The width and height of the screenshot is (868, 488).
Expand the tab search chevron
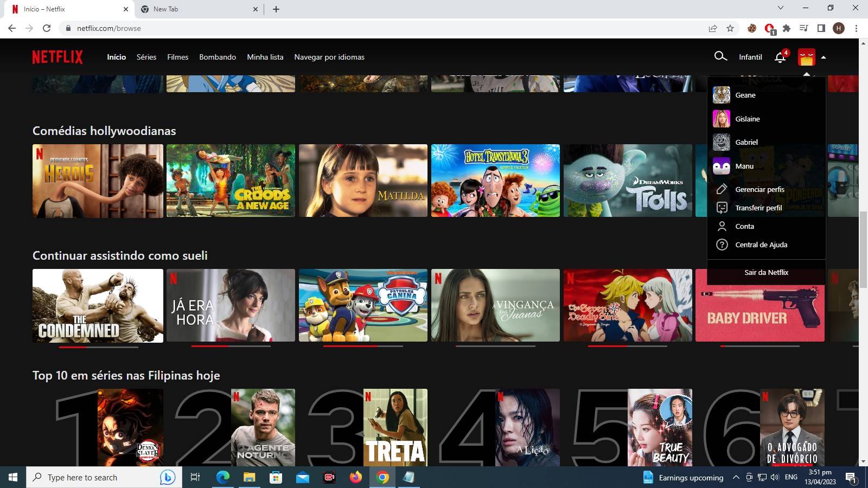pos(781,8)
